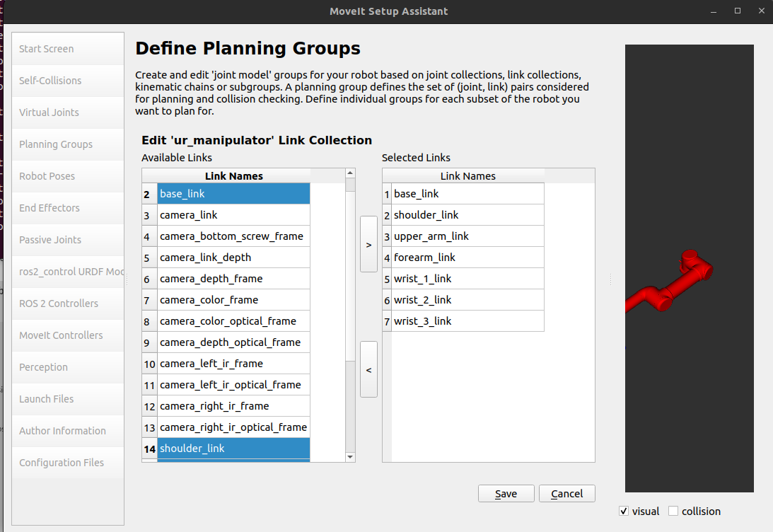Enable the collision checkbox
The image size is (773, 532).
point(673,511)
